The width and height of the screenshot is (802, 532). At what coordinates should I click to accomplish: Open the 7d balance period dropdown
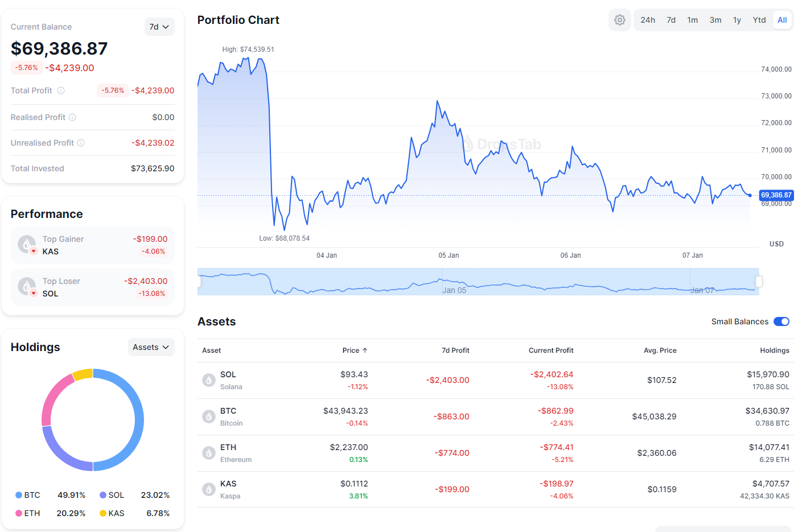tap(159, 27)
